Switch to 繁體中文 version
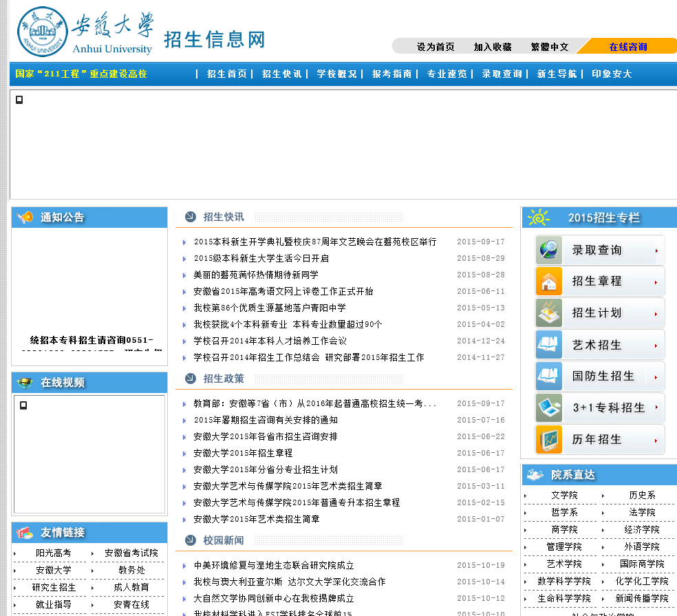This screenshot has width=677, height=616. tap(550, 47)
